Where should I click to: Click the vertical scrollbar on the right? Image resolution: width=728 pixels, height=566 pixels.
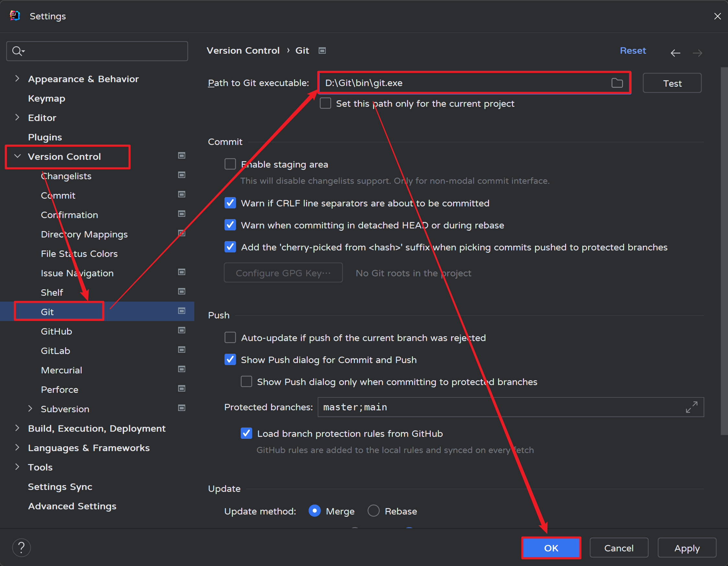tap(724, 250)
